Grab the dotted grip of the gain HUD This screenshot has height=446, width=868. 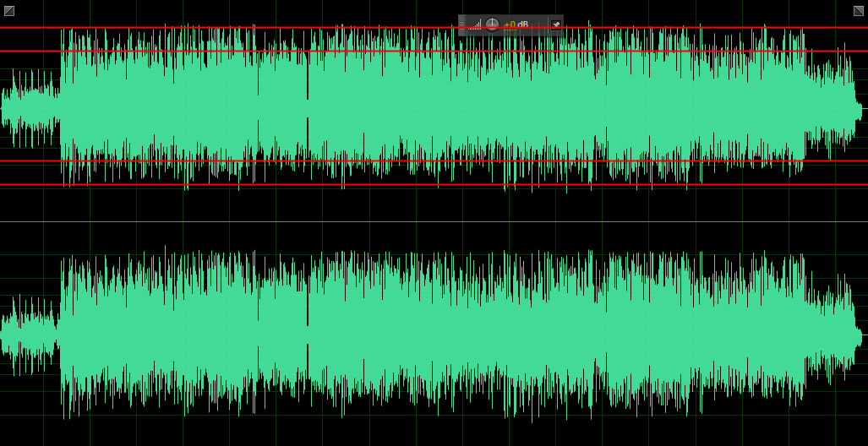coord(462,24)
